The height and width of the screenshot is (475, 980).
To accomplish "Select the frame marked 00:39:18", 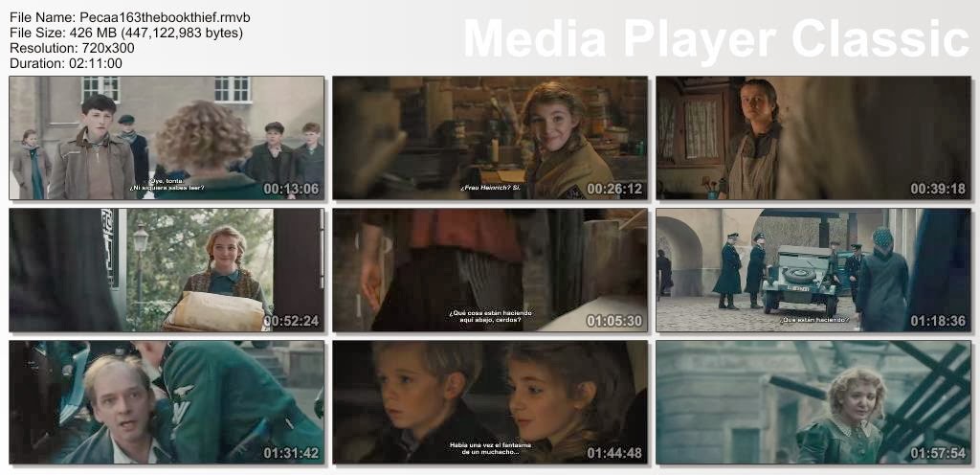I will coord(813,138).
